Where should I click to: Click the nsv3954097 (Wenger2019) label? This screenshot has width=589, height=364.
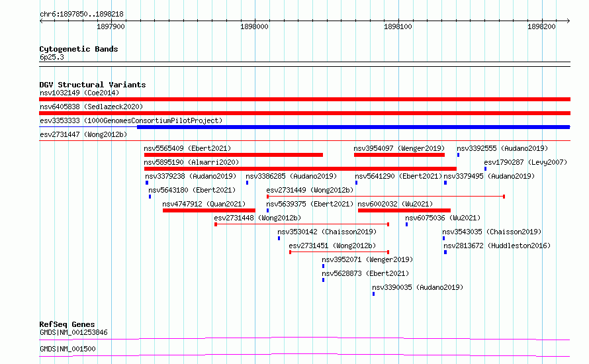click(399, 148)
